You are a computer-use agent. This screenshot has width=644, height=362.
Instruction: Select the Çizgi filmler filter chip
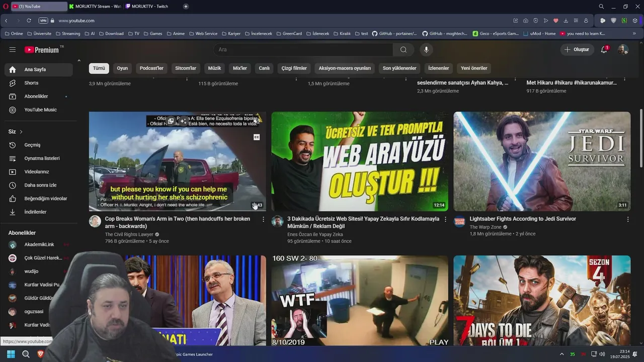pos(294,68)
